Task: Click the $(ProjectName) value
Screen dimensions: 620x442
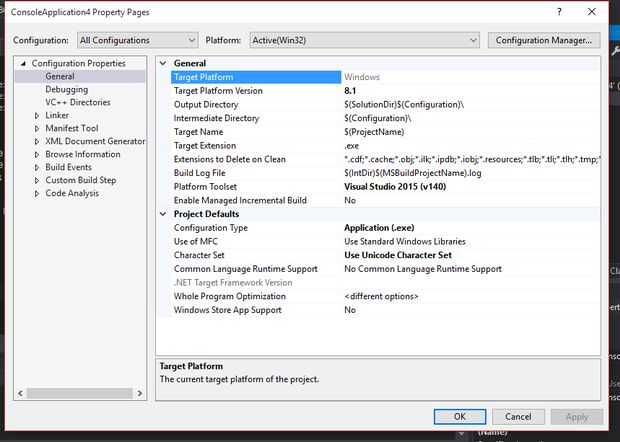Action: (374, 132)
